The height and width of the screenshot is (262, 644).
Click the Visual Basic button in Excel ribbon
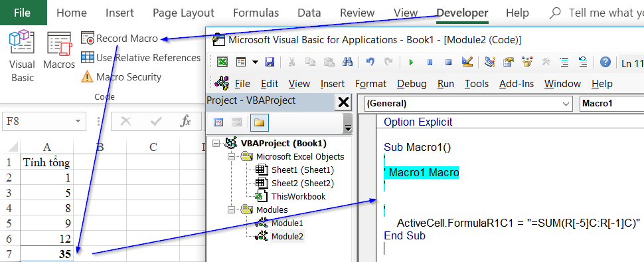coord(22,56)
